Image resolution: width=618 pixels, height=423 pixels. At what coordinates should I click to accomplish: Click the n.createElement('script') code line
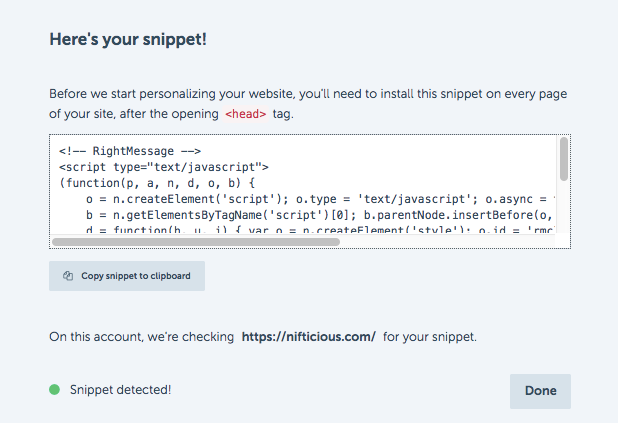point(320,199)
